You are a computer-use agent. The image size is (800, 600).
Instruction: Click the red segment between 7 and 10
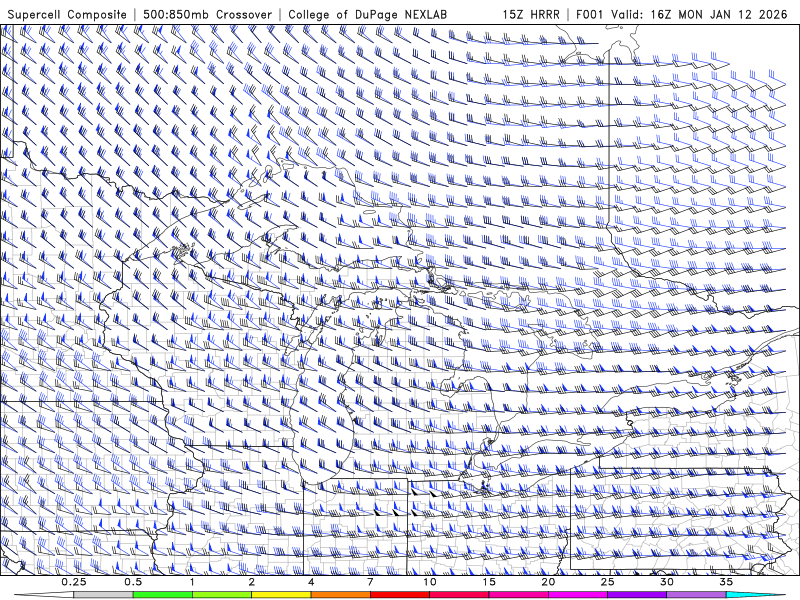(400, 595)
